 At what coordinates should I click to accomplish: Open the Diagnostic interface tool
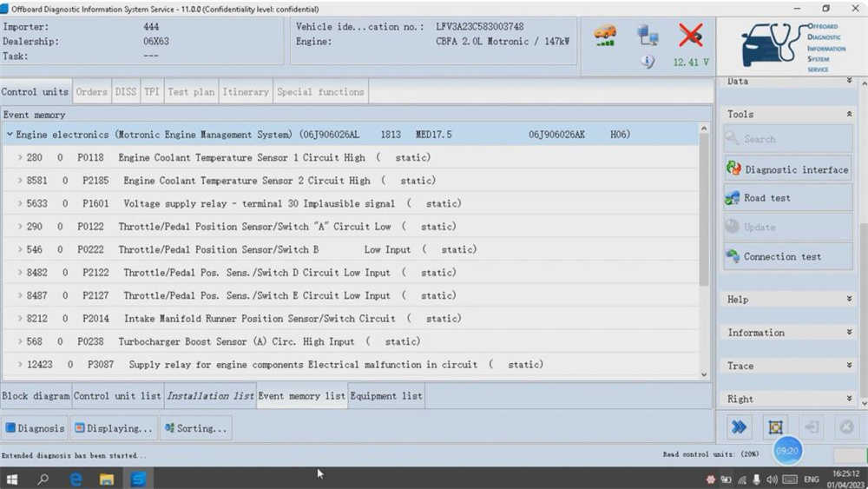tap(788, 169)
